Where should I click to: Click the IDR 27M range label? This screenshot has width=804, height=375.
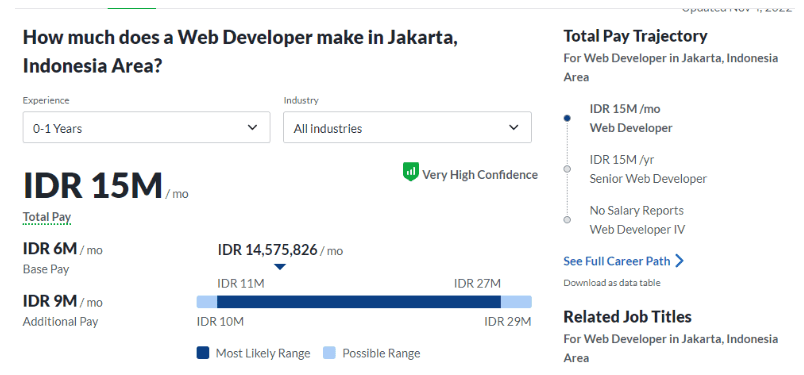(477, 284)
